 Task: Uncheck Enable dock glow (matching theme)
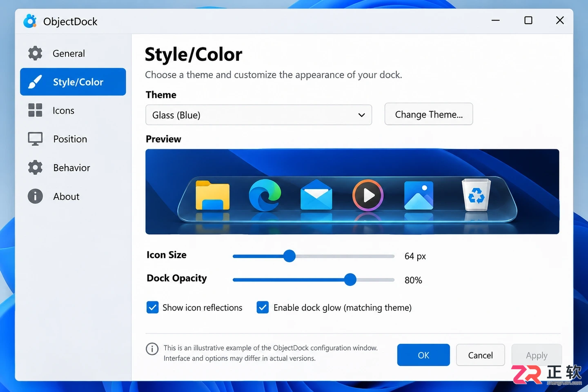click(x=263, y=307)
